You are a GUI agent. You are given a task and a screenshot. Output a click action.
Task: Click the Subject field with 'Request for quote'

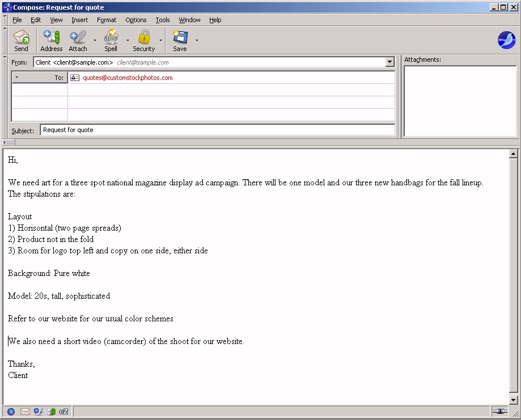point(217,130)
